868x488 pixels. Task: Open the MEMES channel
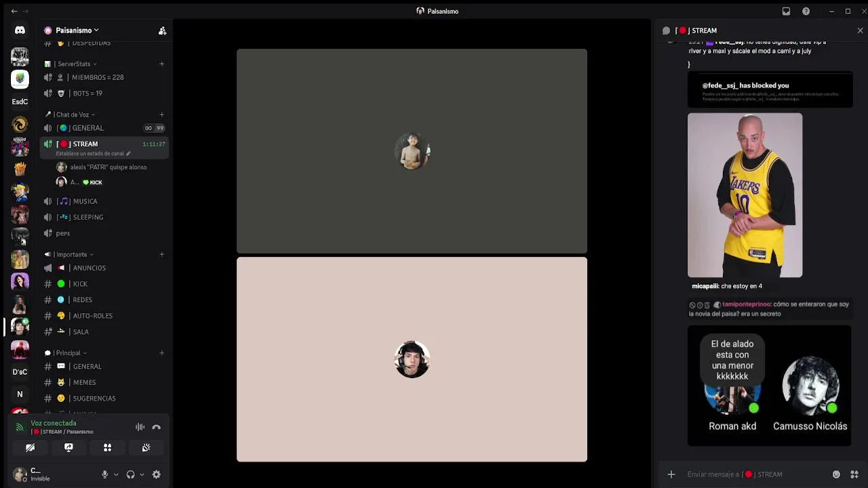click(104, 382)
